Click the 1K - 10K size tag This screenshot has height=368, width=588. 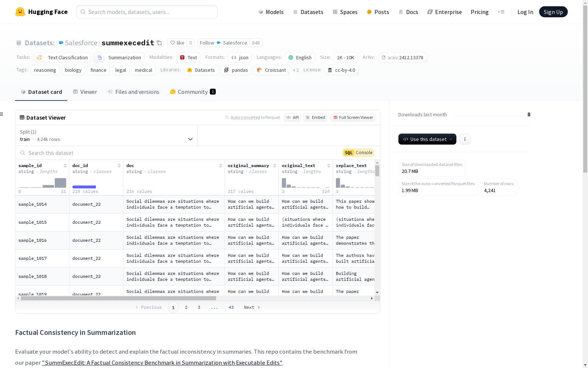pyautogui.click(x=345, y=57)
